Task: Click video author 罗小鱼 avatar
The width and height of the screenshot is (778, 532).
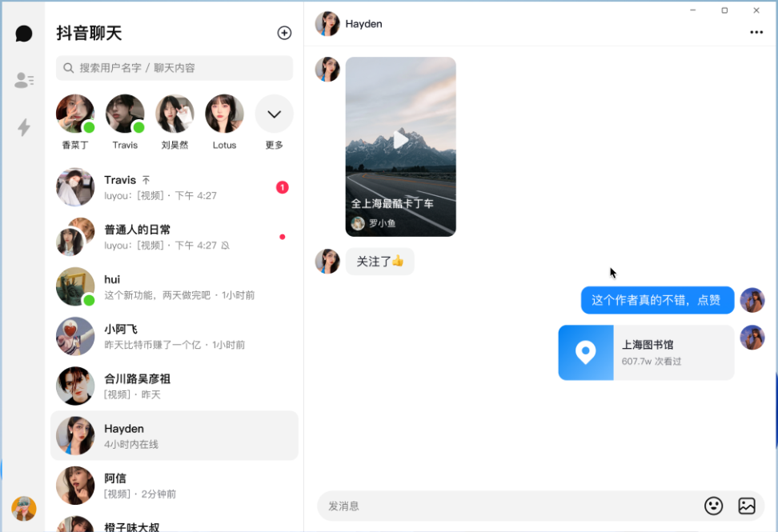Action: 358,224
